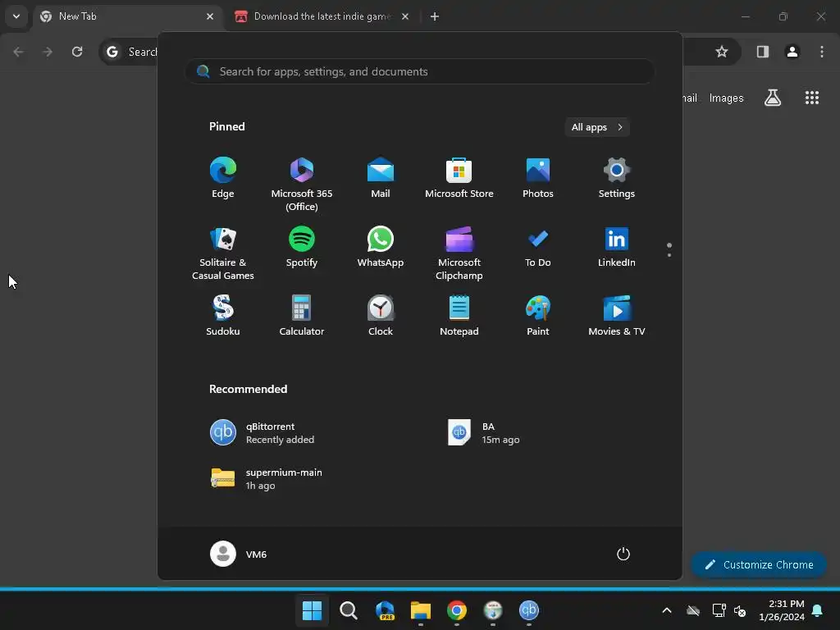This screenshot has height=630, width=840.
Task: Open the network status tray icon
Action: pyautogui.click(x=719, y=610)
